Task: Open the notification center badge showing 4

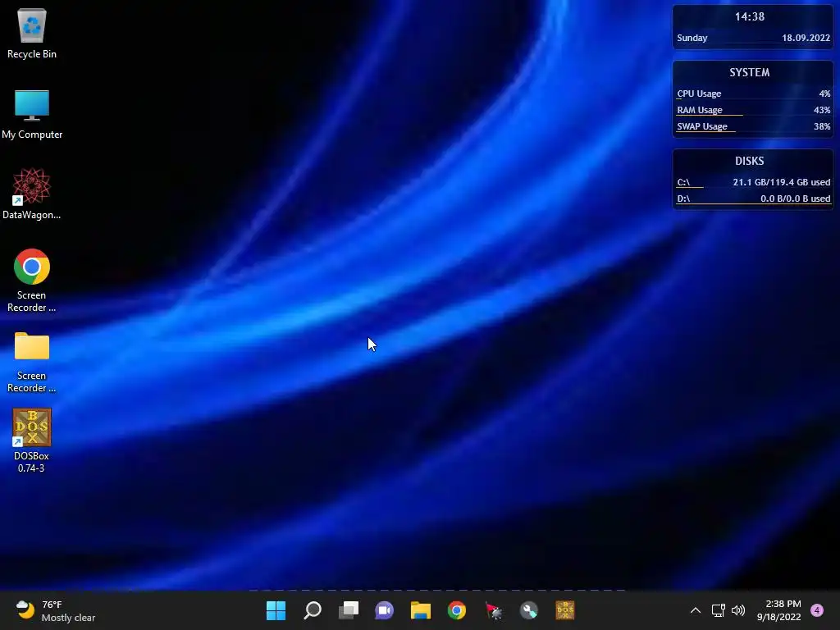Action: [x=817, y=610]
